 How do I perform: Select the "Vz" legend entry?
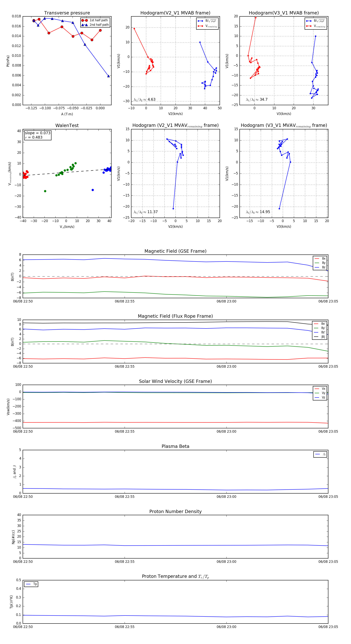[320, 398]
